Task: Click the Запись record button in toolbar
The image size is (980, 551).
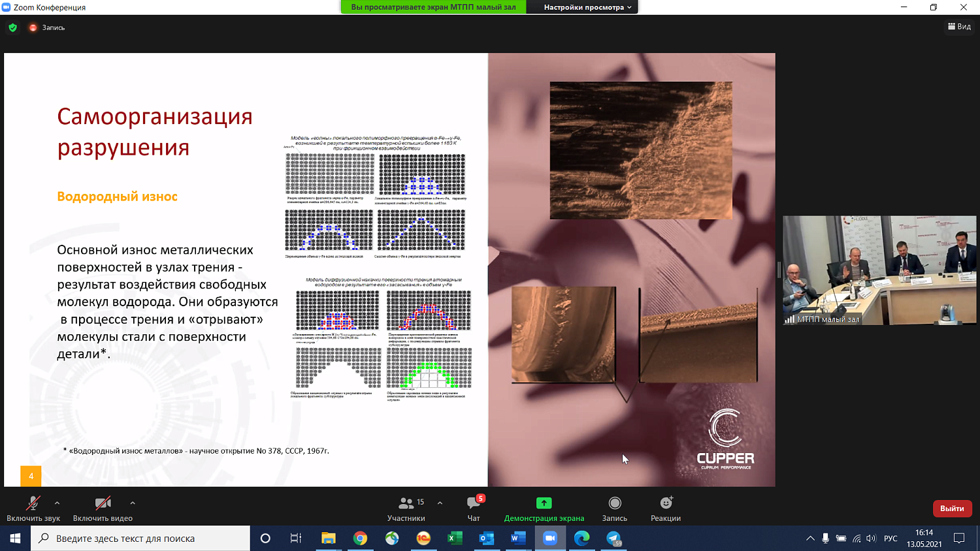Action: pyautogui.click(x=615, y=509)
